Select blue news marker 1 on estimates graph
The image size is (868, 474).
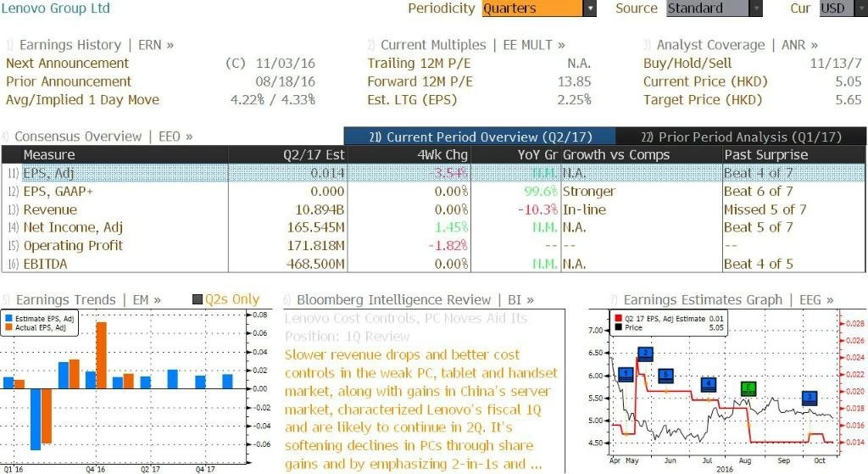click(x=626, y=374)
